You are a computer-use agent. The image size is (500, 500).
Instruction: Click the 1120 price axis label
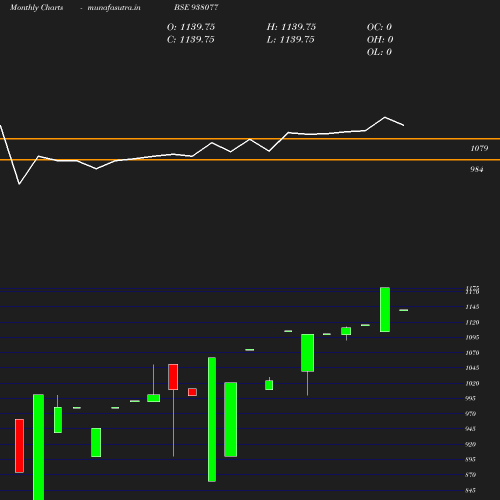[472, 322]
